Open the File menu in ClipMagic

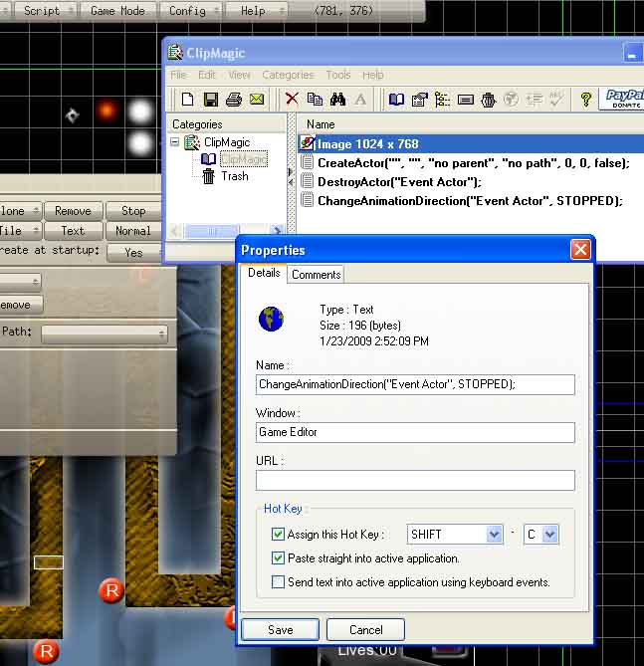[178, 75]
